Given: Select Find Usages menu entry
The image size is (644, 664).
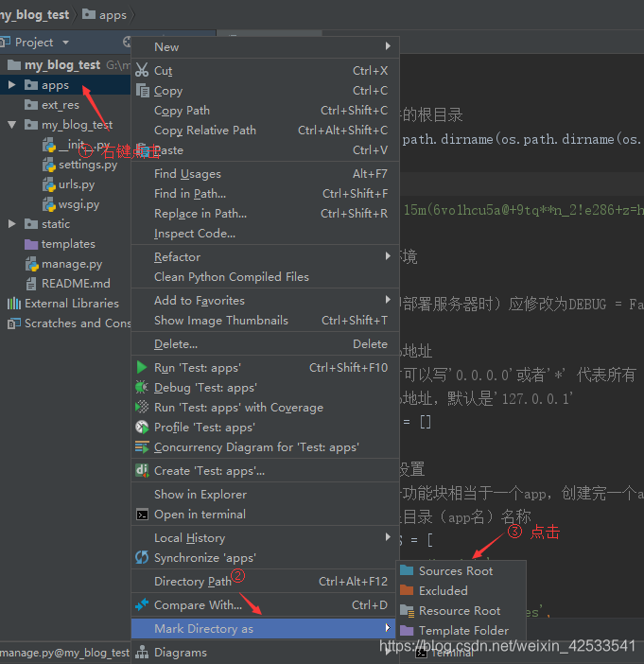Looking at the screenshot, I should (265, 174).
